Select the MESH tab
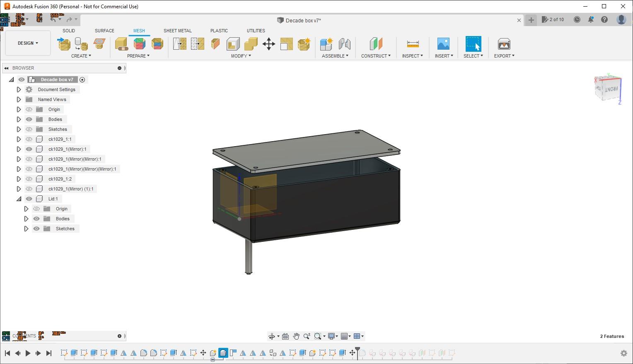Screen dimensions: 633x364 coord(139,31)
